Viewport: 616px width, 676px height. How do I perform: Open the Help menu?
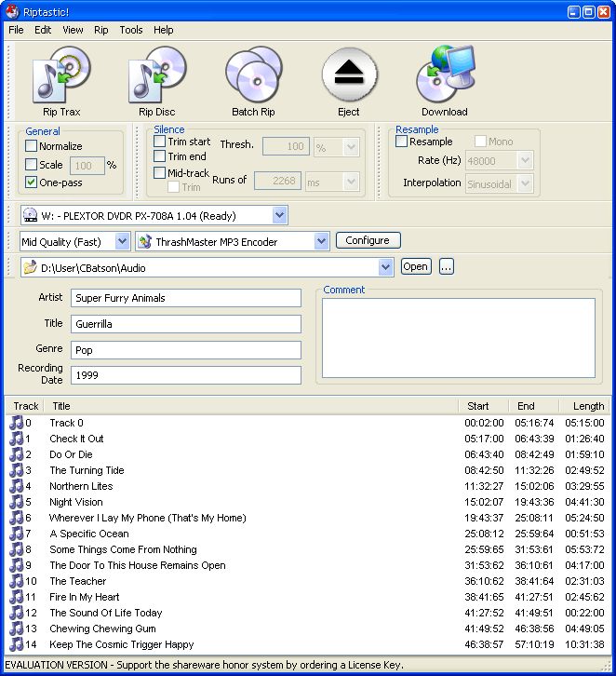pos(163,30)
